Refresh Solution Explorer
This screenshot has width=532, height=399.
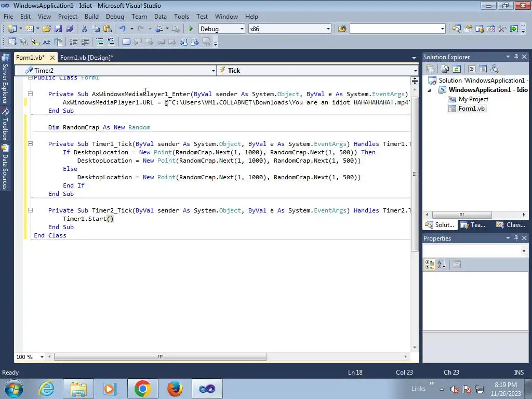tap(457, 69)
